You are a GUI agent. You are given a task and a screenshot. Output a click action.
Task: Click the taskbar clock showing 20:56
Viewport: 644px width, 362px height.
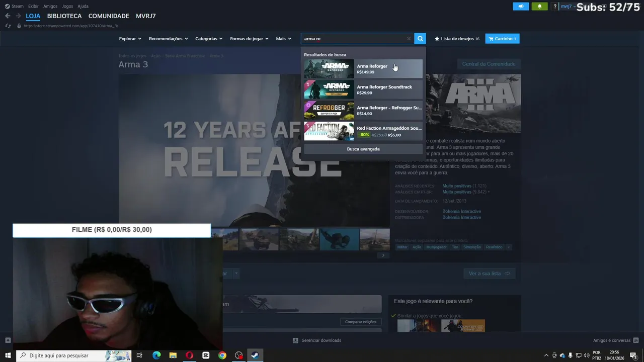point(614,355)
